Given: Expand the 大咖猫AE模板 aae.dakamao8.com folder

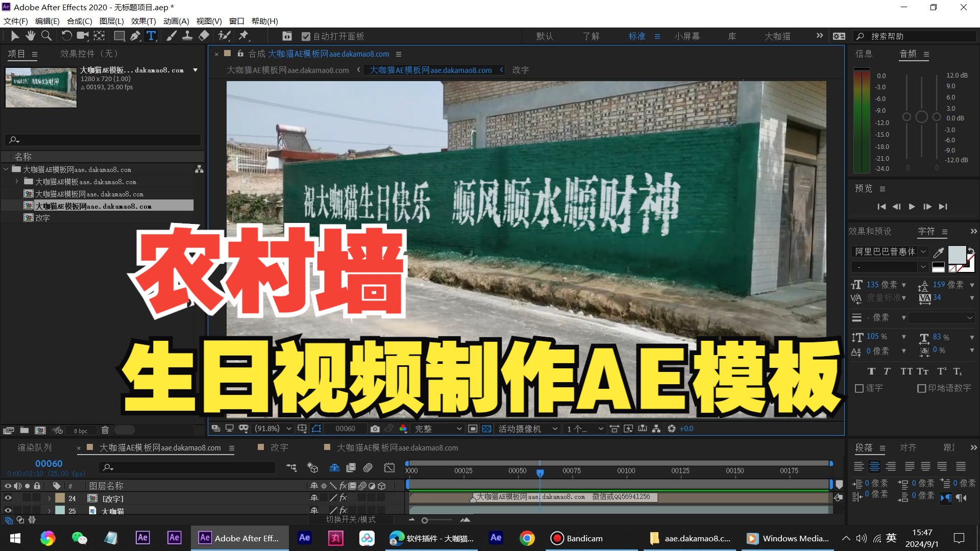Looking at the screenshot, I should [x=17, y=182].
